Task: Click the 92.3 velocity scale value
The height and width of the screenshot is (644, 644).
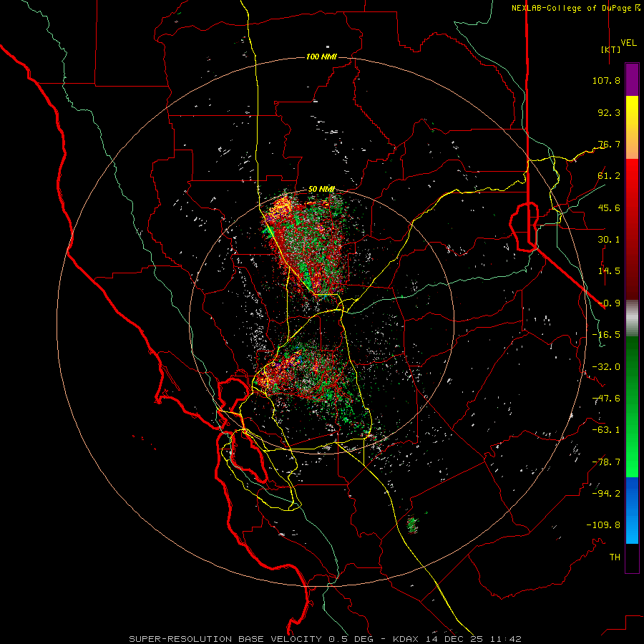Action: coord(609,112)
